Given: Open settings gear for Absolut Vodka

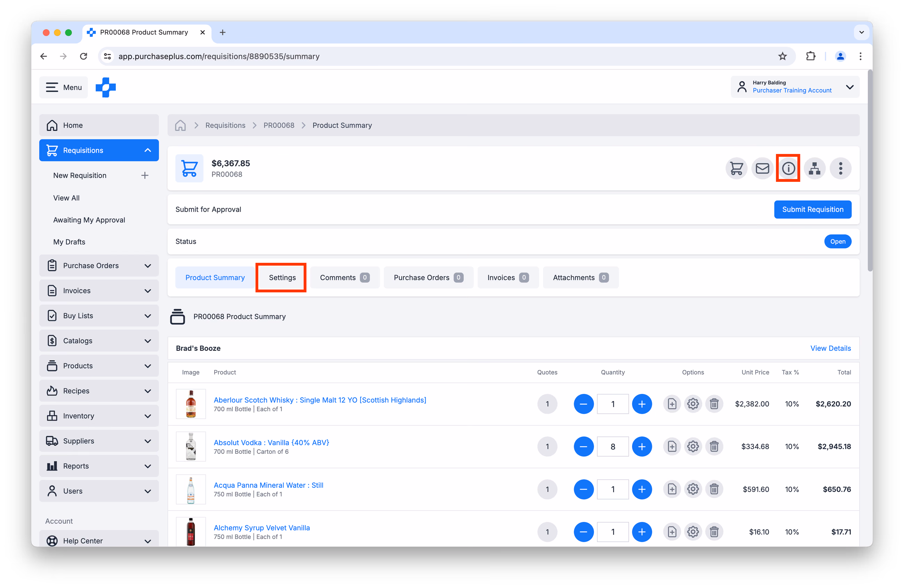Looking at the screenshot, I should pos(693,446).
